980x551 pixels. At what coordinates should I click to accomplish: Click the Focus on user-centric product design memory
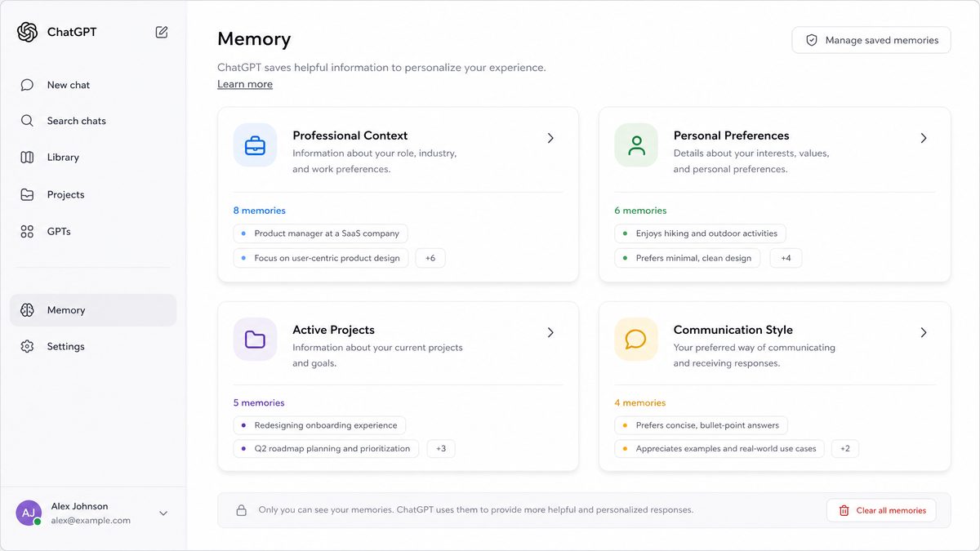click(321, 258)
